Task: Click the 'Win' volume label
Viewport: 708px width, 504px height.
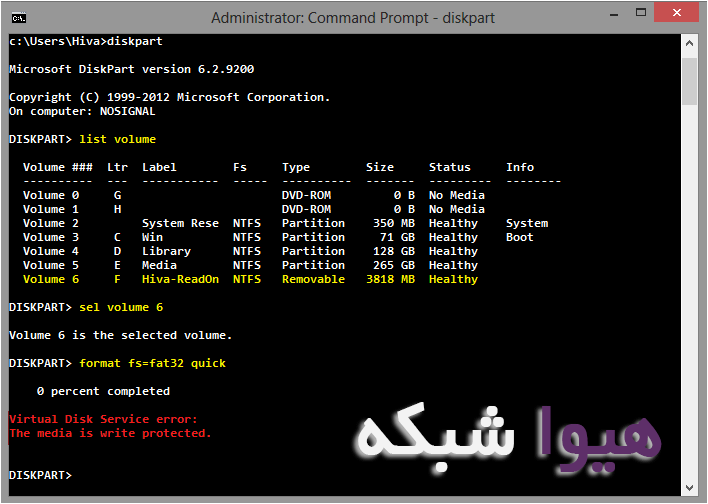Action: [x=152, y=237]
